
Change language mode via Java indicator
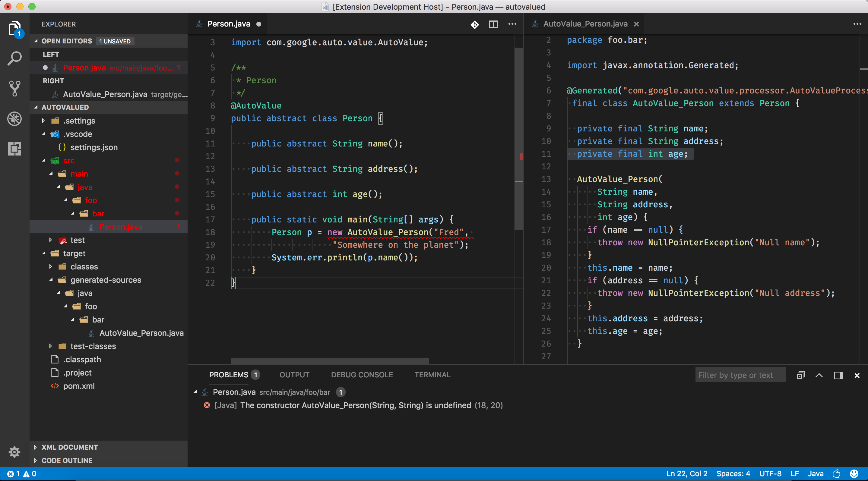point(816,474)
